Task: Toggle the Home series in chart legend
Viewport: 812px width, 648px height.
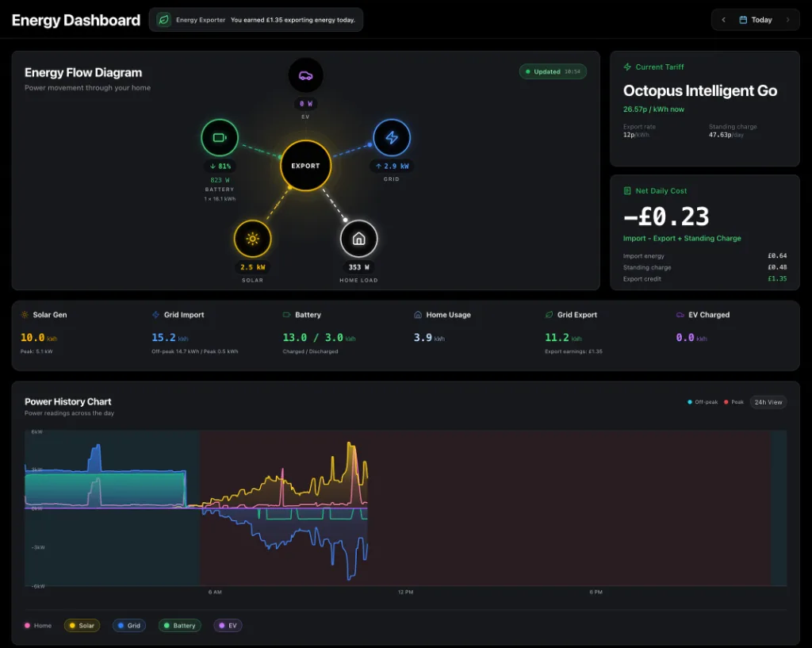Action: (x=38, y=625)
